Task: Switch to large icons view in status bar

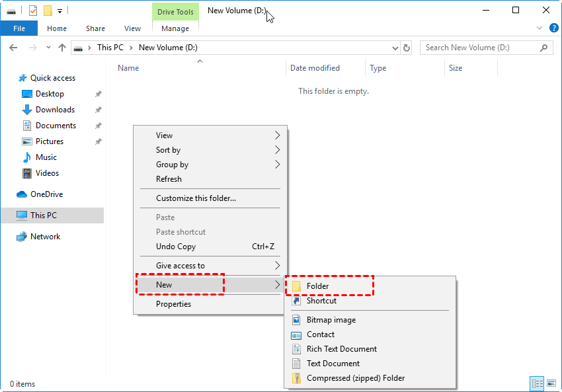Action: (551, 383)
